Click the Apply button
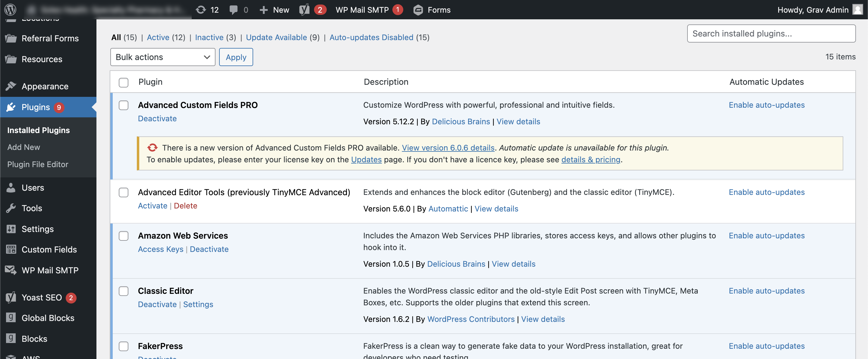Image resolution: width=868 pixels, height=359 pixels. point(236,57)
